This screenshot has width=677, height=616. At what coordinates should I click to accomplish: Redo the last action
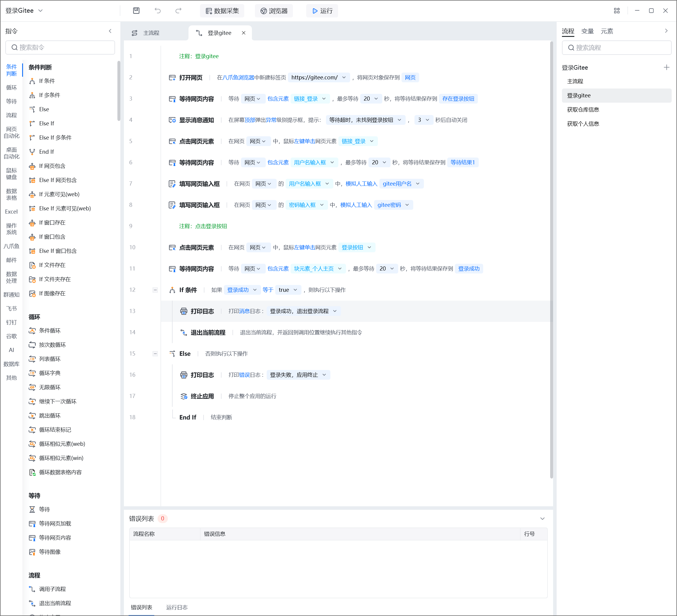point(178,11)
